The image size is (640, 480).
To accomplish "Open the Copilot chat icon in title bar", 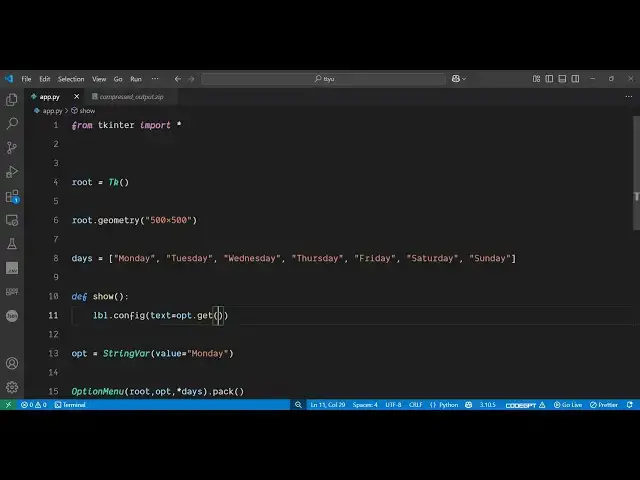I will pos(456,79).
